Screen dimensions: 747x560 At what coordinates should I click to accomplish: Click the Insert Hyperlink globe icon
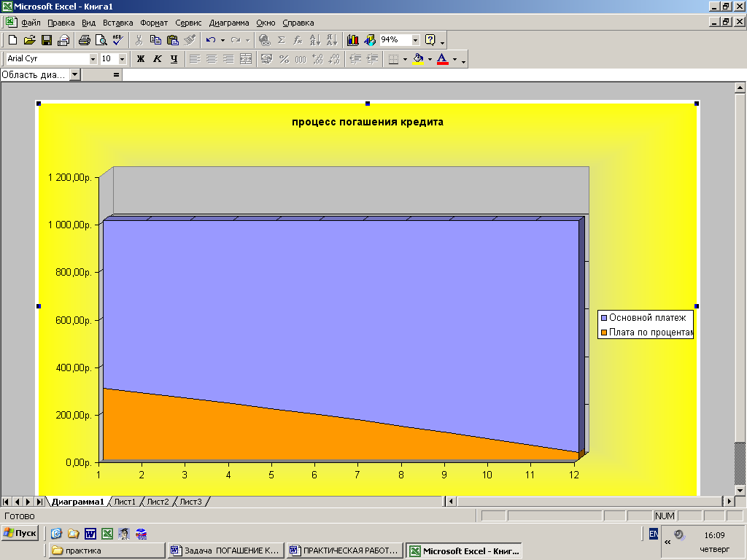(264, 41)
